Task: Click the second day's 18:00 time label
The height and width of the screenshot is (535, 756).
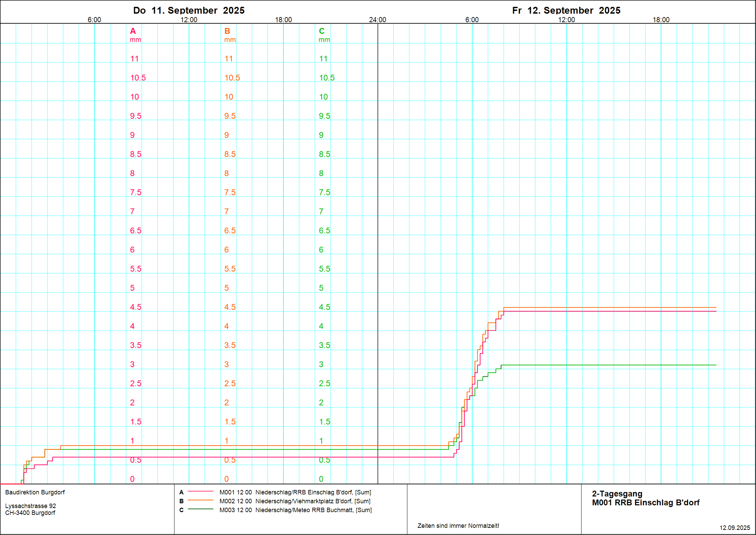Action: coord(661,20)
